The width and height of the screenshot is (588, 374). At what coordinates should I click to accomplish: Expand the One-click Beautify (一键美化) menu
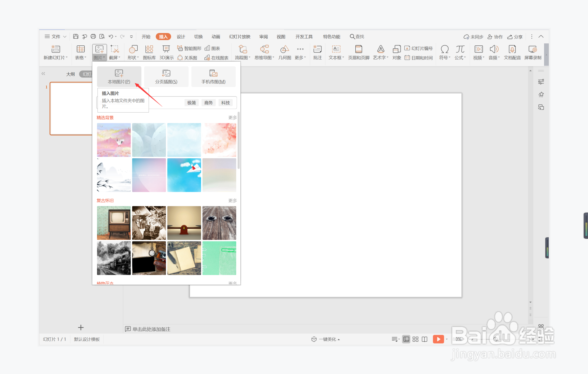326,339
